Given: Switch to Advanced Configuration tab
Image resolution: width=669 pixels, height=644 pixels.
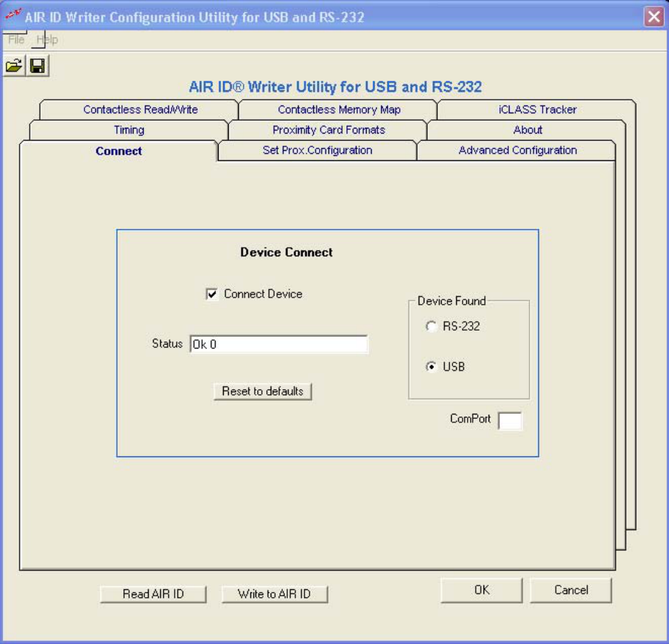Looking at the screenshot, I should (517, 150).
